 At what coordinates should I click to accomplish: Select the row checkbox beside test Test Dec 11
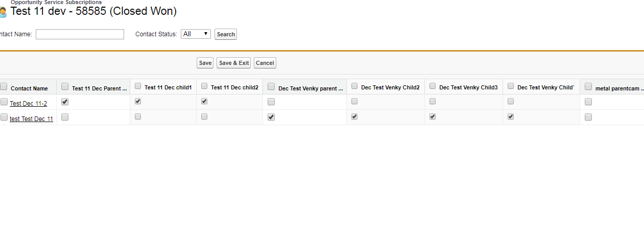4,117
